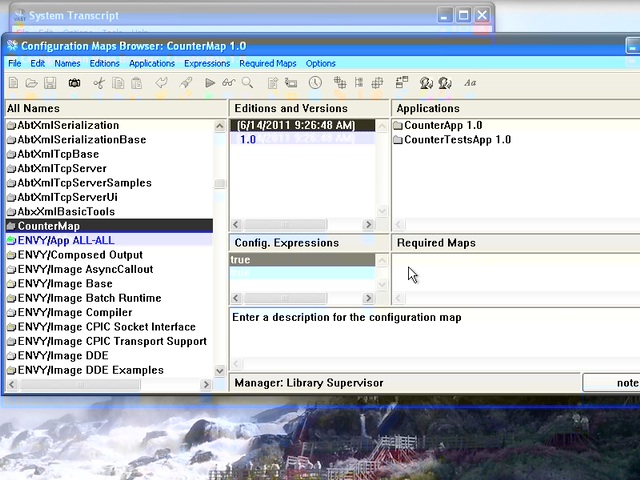Maximize the System Transcript window

463,15
